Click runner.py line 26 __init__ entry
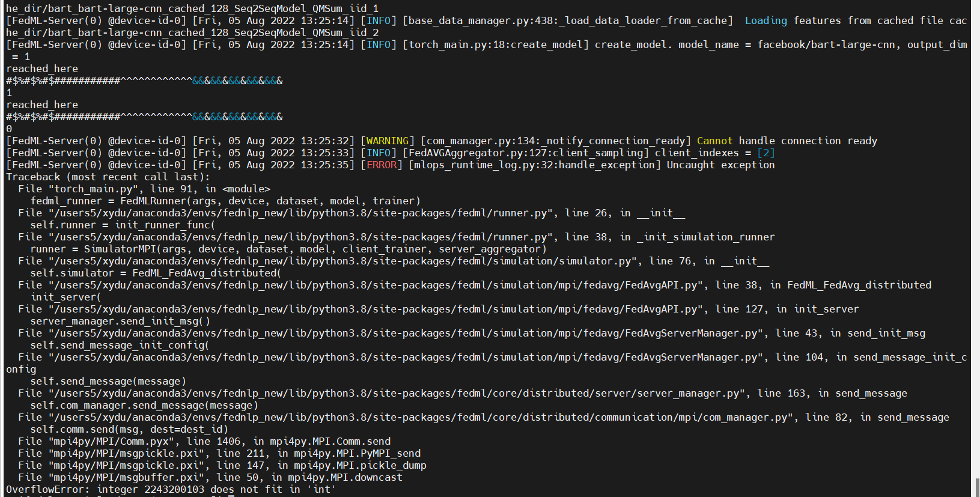 [352, 213]
